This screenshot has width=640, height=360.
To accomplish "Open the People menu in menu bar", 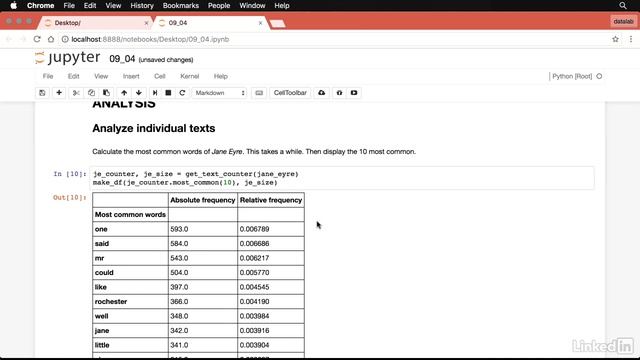I will pos(219,6).
